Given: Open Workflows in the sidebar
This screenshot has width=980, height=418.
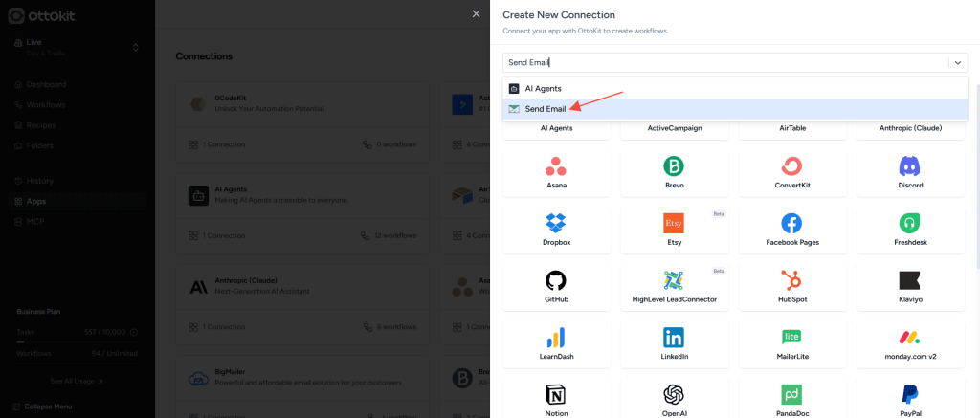Looking at the screenshot, I should (x=46, y=104).
